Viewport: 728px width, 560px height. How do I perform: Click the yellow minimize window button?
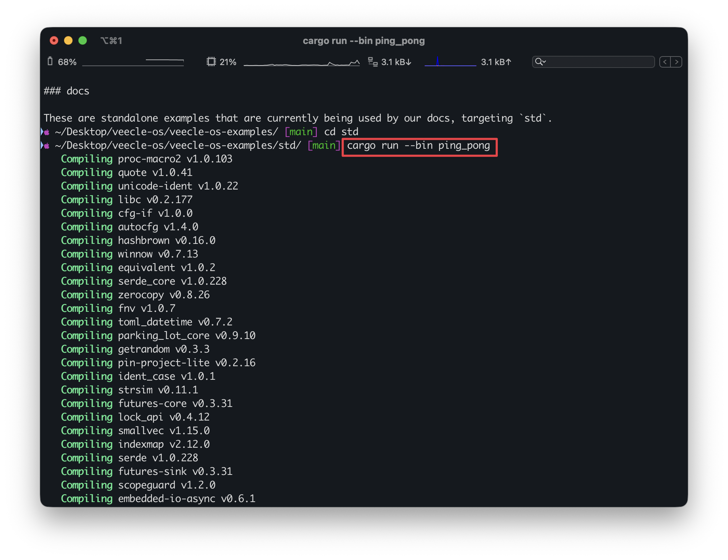(68, 40)
